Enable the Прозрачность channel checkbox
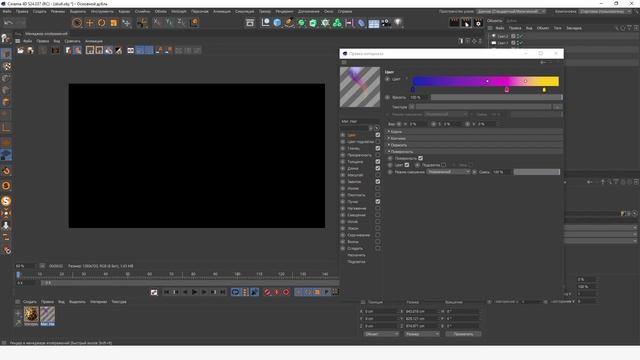Screen dimensions: 640x360 (378, 155)
